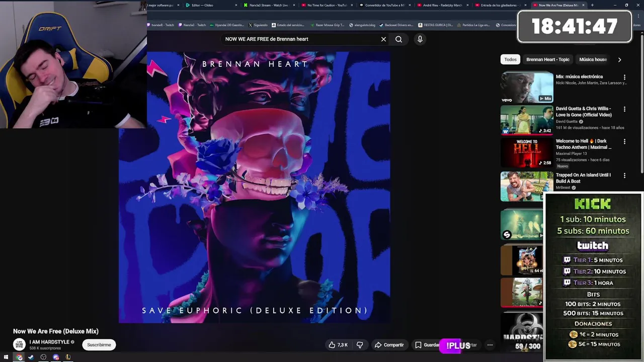Show more filter chips with right arrow
This screenshot has width=644, height=362.
619,59
